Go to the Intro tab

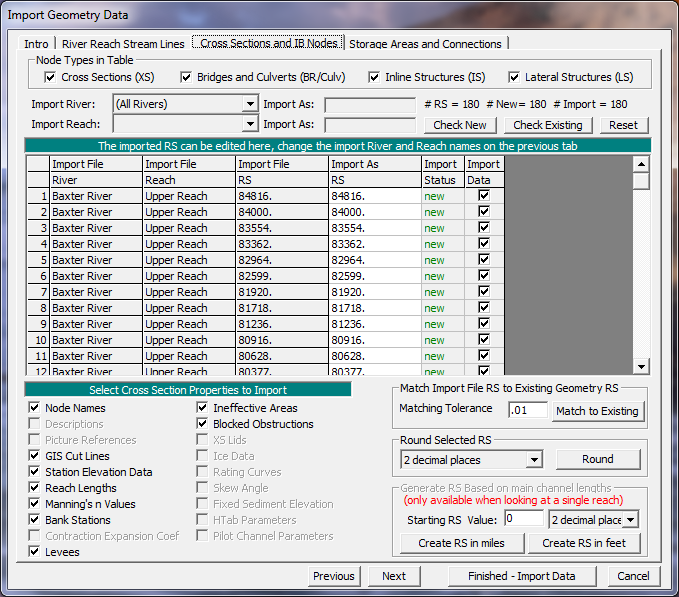[x=36, y=44]
